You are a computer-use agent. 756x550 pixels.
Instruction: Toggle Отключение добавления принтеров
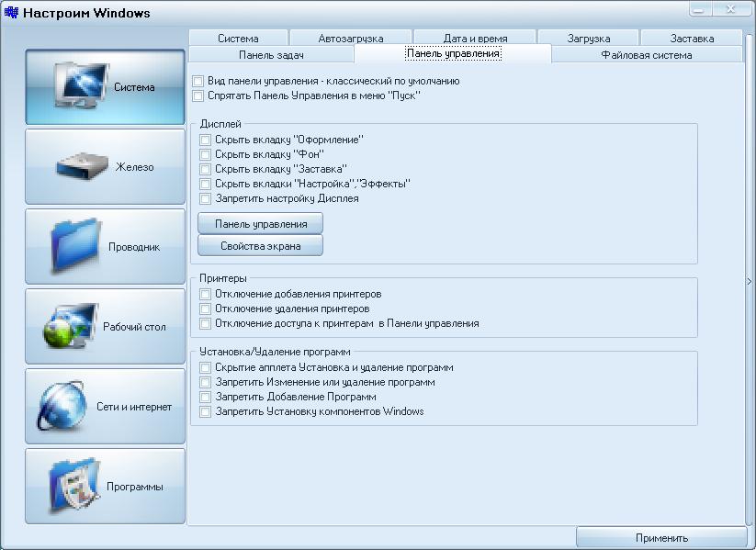[205, 294]
